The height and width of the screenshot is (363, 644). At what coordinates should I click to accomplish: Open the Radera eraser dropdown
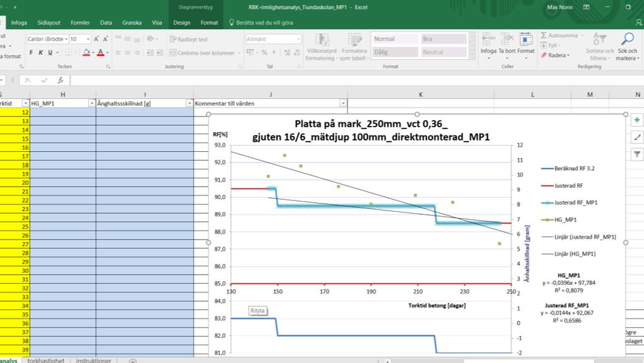click(555, 55)
